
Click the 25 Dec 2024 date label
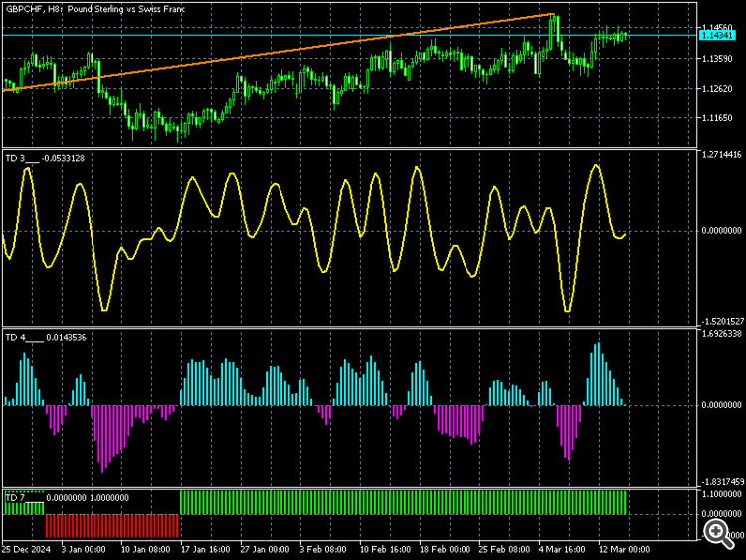26,549
